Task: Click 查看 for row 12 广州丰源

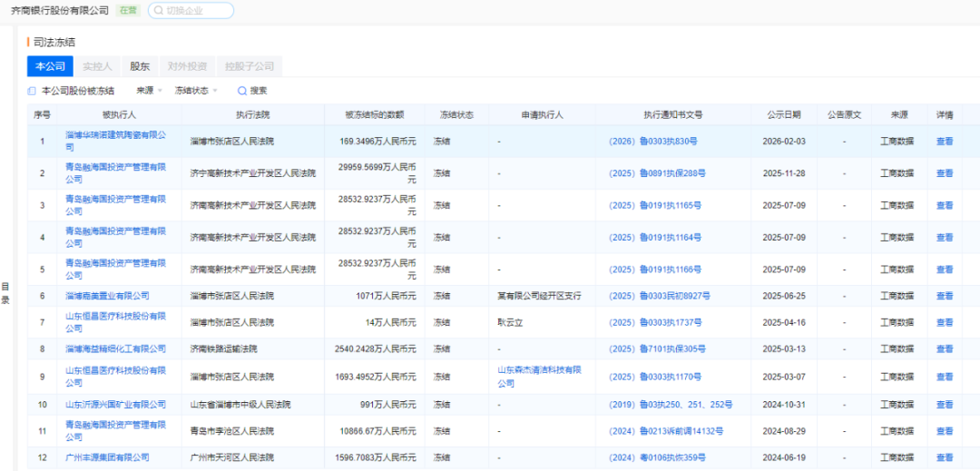Action: [944, 458]
